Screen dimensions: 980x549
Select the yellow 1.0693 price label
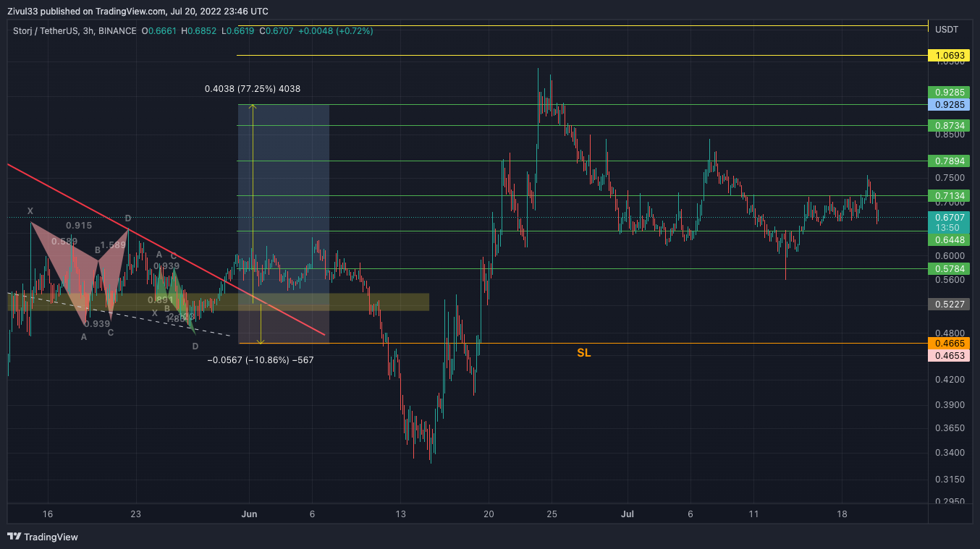coord(948,56)
